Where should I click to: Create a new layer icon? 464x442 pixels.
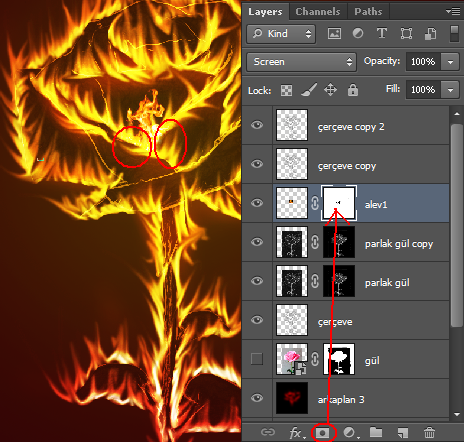click(x=403, y=433)
